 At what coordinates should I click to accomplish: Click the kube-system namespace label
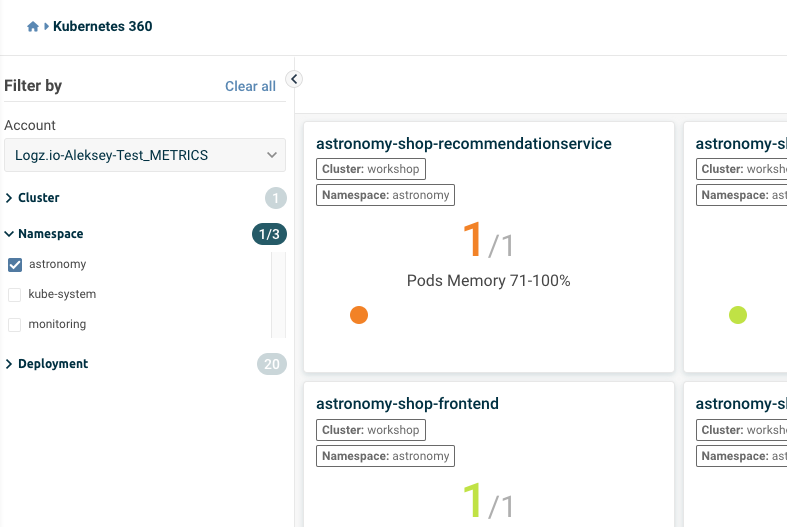(x=62, y=294)
